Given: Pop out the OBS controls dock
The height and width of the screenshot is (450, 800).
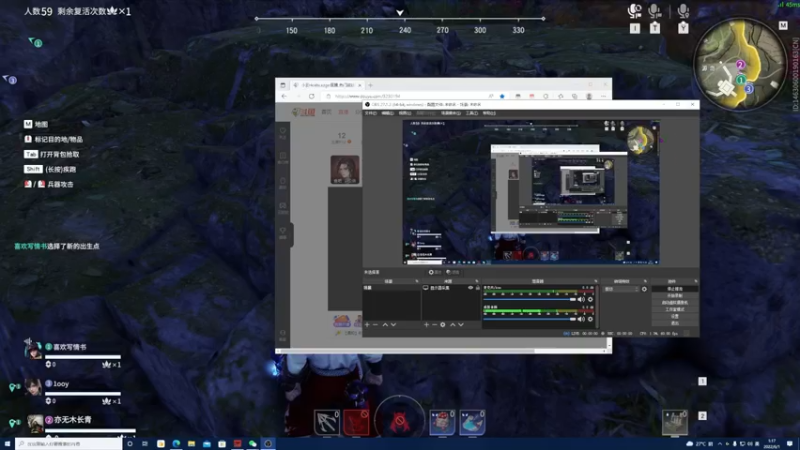Looking at the screenshot, I should (x=695, y=281).
